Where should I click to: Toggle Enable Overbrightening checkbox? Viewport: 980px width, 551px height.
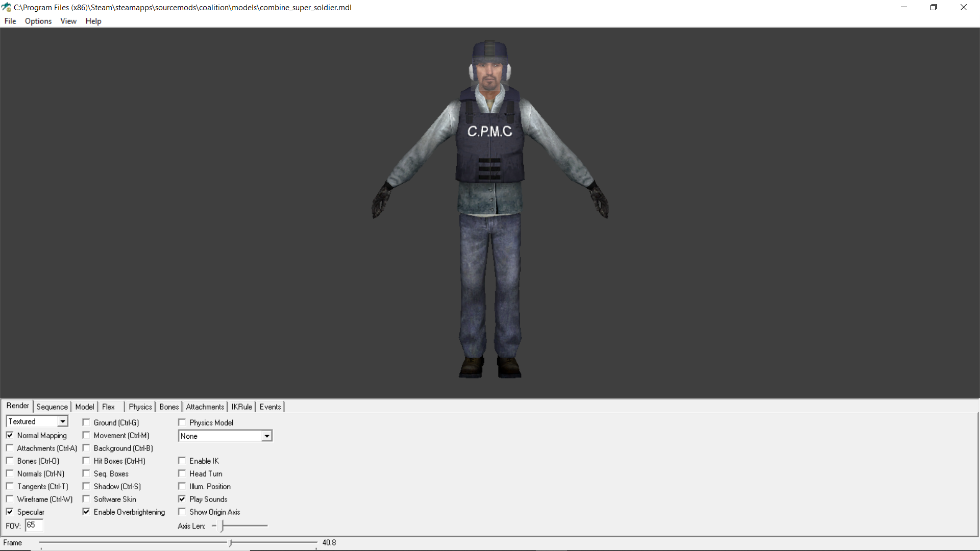tap(85, 511)
